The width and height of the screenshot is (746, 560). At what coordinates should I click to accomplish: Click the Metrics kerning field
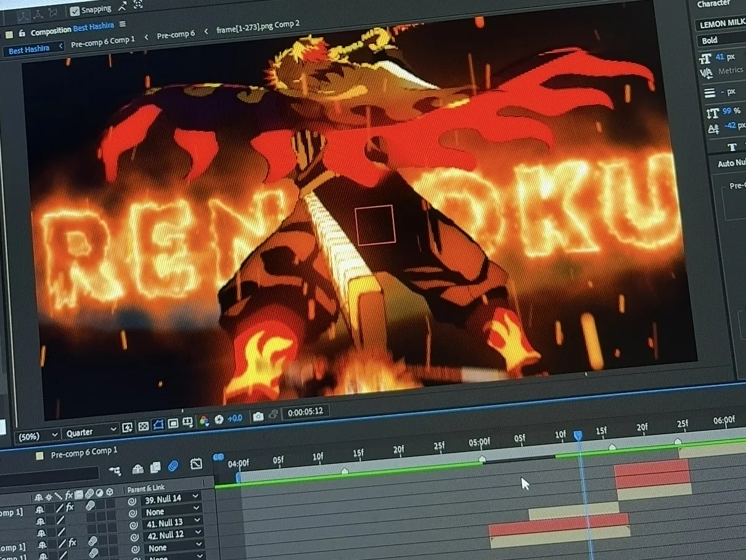pos(731,72)
